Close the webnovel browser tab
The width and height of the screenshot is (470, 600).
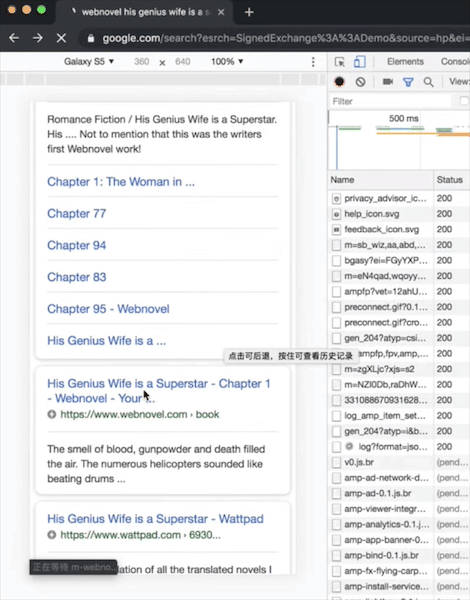click(x=221, y=12)
